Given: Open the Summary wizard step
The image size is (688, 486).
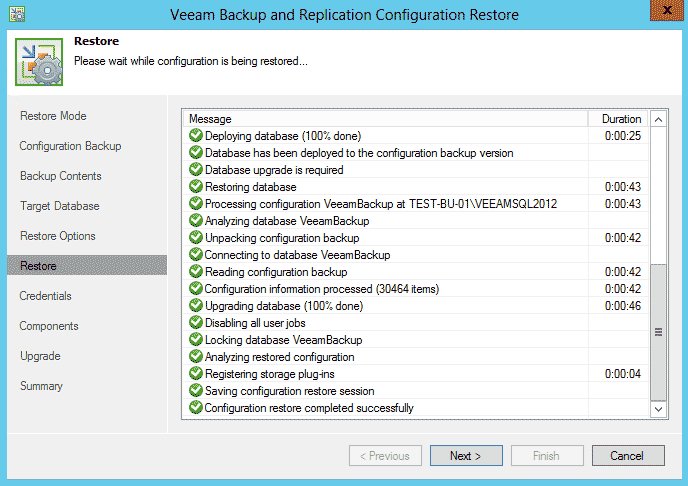Looking at the screenshot, I should pos(41,386).
